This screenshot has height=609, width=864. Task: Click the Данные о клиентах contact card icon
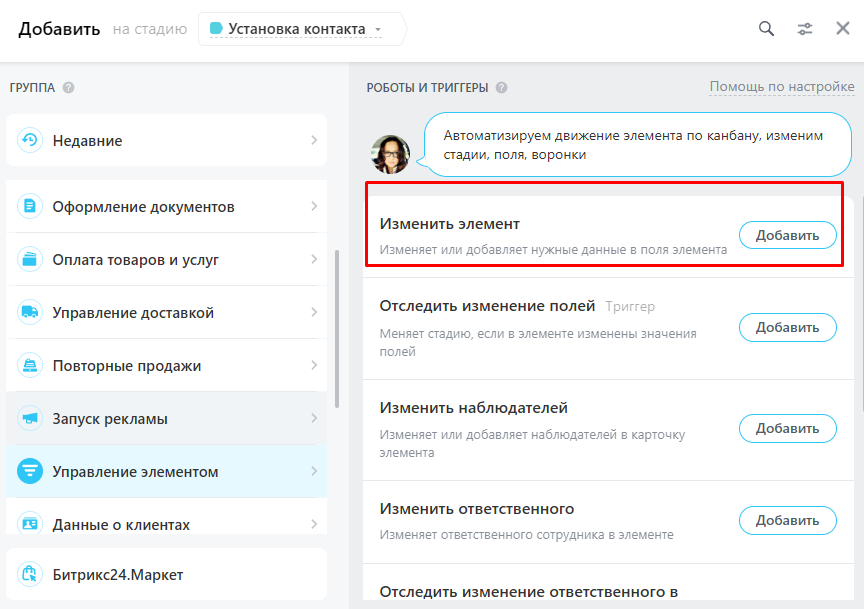point(30,524)
